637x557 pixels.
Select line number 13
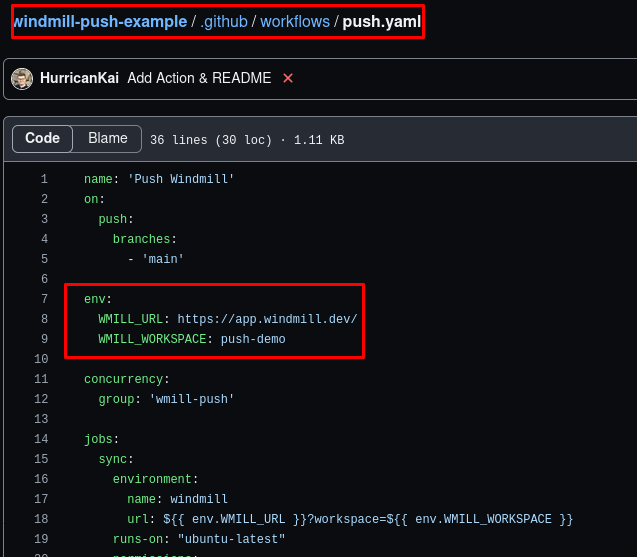point(41,419)
